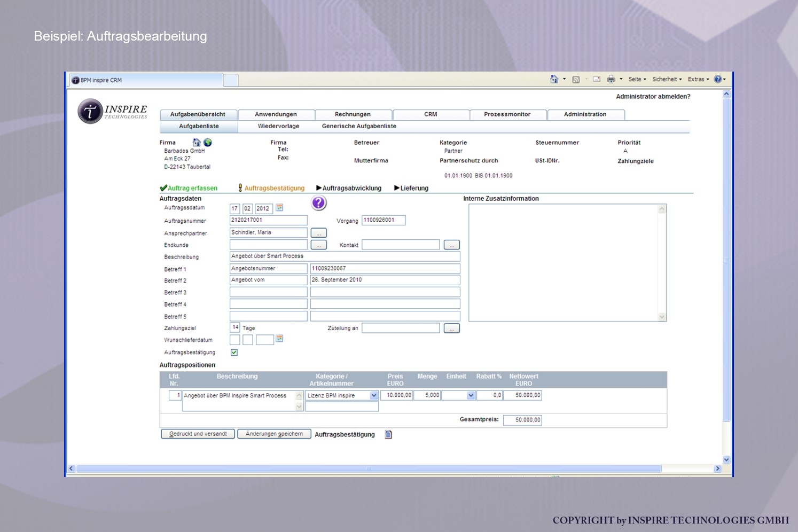Click the home icon next to Firma
The height and width of the screenshot is (532, 798).
[x=197, y=143]
